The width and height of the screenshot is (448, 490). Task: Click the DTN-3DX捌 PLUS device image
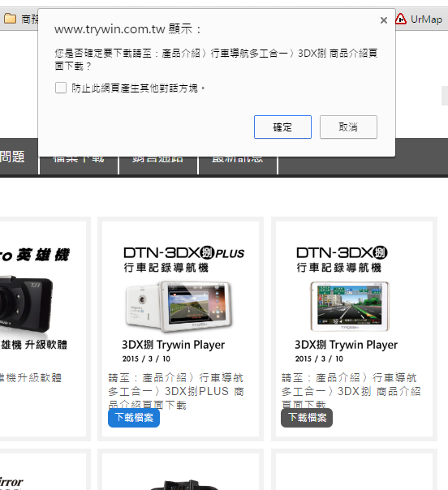179,306
